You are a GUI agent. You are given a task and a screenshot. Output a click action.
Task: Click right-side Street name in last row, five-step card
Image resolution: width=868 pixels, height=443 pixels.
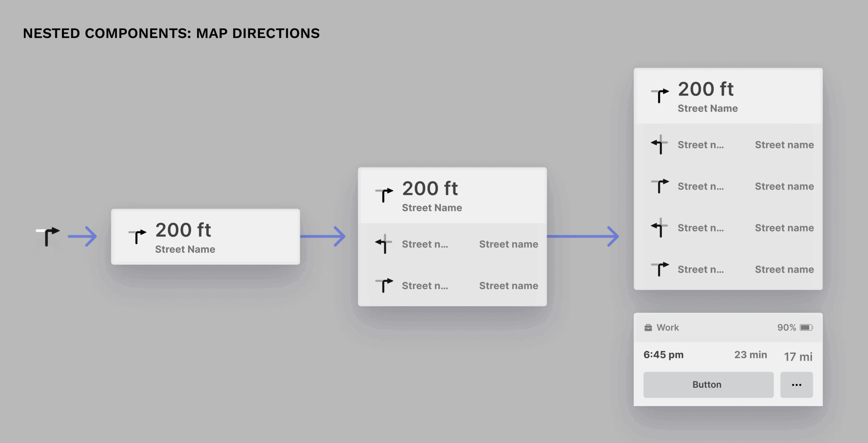click(784, 269)
